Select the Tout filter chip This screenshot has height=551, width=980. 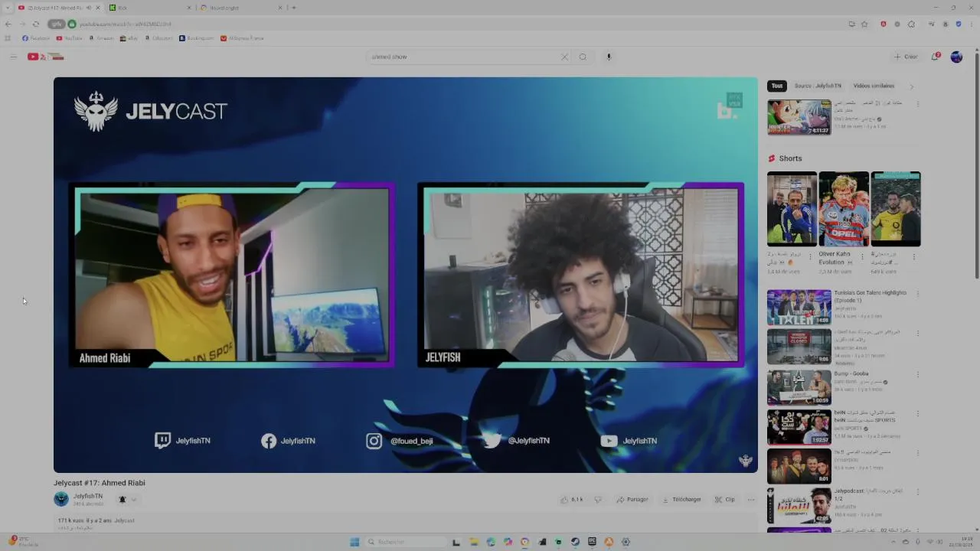777,86
